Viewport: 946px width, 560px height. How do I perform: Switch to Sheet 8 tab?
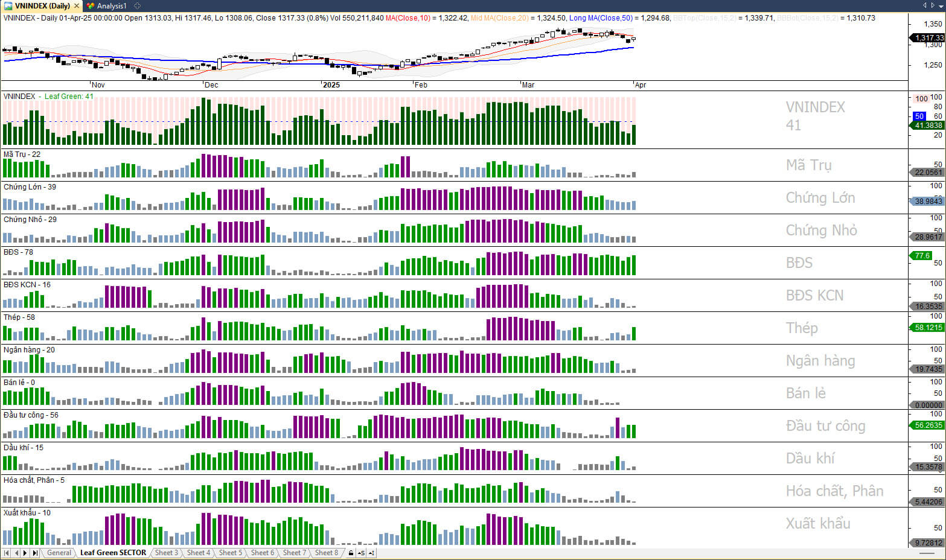tap(326, 553)
